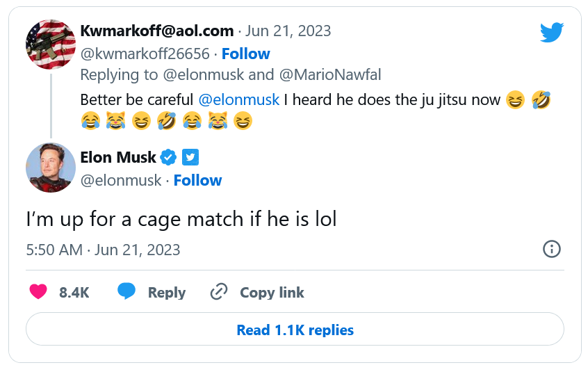Click the Twitter bird logo icon
588x372 pixels.
[x=552, y=32]
